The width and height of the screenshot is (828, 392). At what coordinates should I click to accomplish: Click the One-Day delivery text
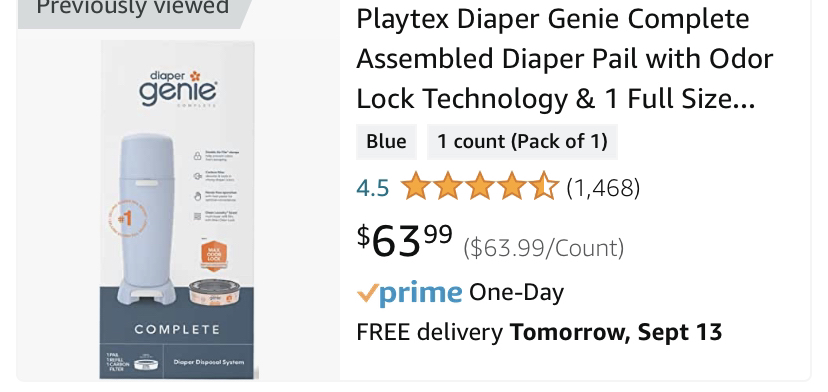pos(516,292)
